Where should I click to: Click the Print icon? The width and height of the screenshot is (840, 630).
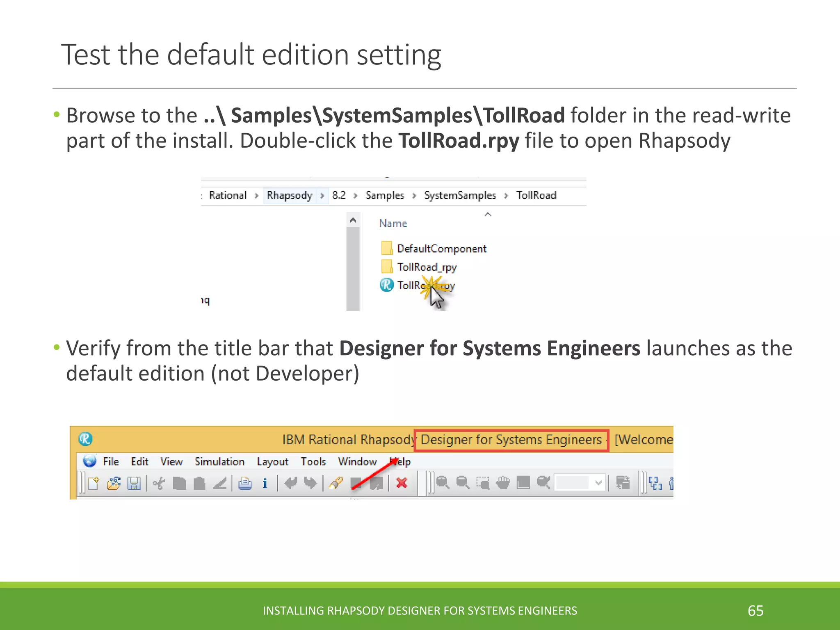point(245,483)
